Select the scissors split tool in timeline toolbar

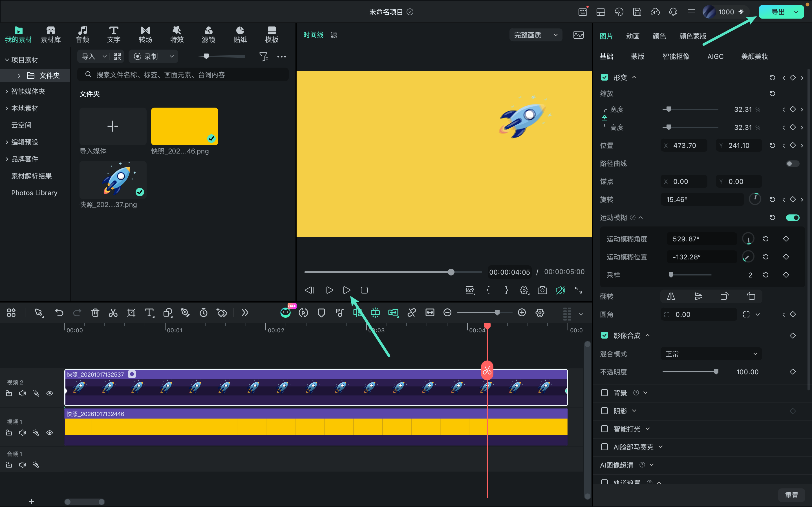coord(113,313)
